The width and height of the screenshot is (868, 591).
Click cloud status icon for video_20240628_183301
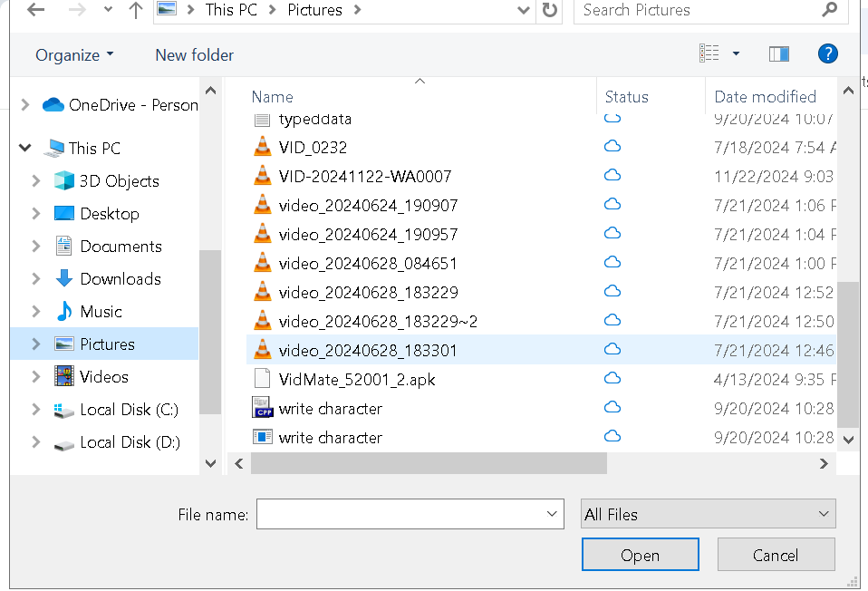(x=612, y=350)
